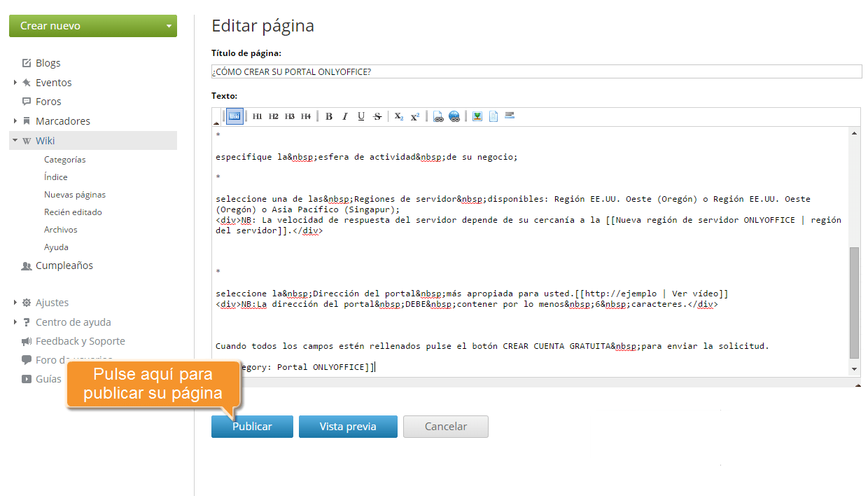Toggle bold formatting
Screen dimensions: 868x496
click(329, 116)
